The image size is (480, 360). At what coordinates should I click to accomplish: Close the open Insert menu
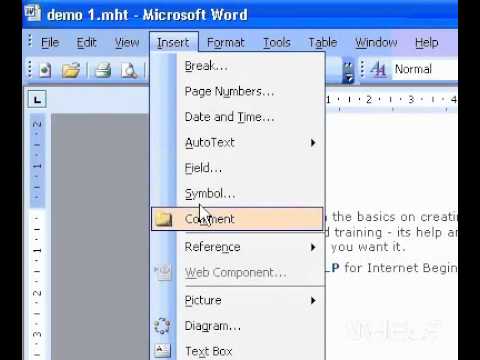(173, 43)
